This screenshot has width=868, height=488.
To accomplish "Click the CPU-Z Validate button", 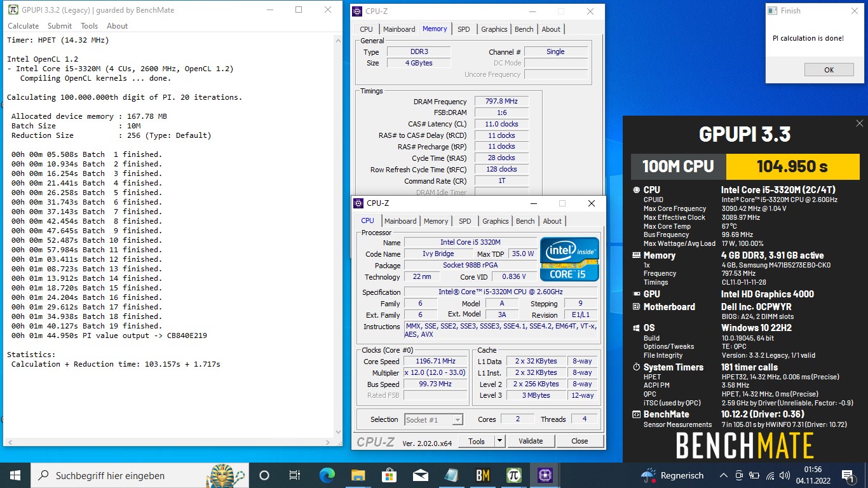I will click(x=531, y=441).
